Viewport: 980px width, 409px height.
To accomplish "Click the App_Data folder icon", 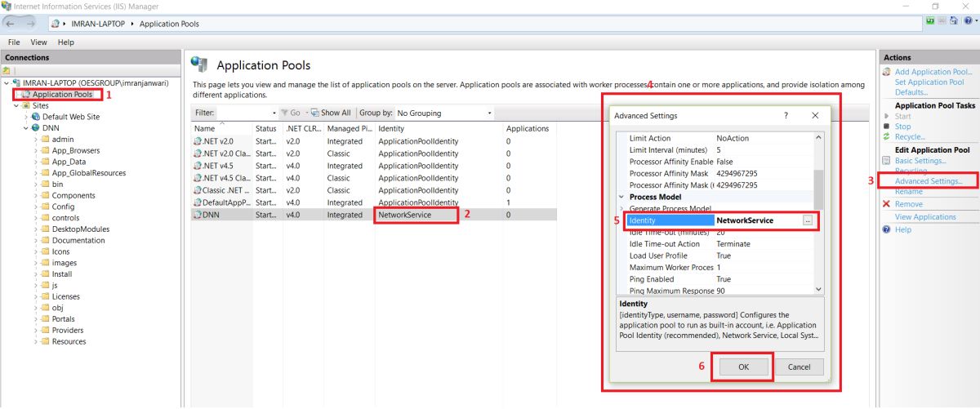I will [45, 162].
